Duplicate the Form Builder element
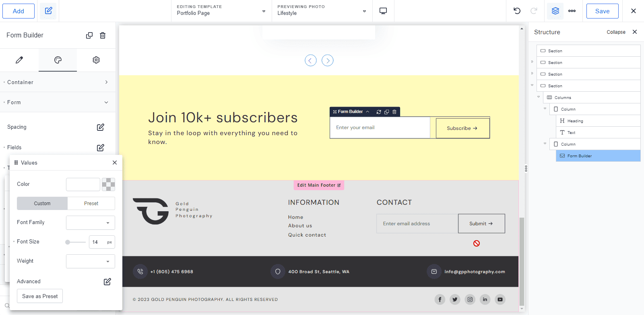 pyautogui.click(x=89, y=35)
